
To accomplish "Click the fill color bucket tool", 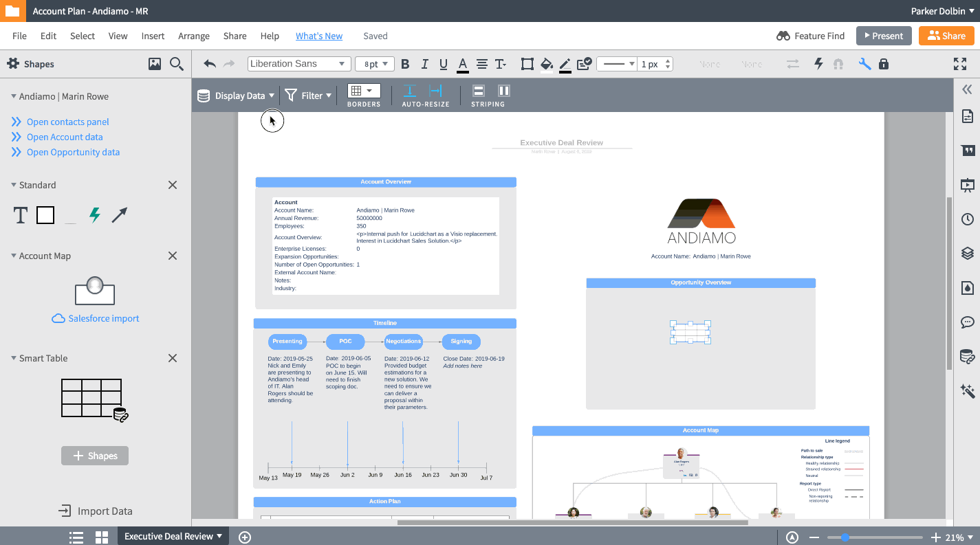I will (546, 63).
